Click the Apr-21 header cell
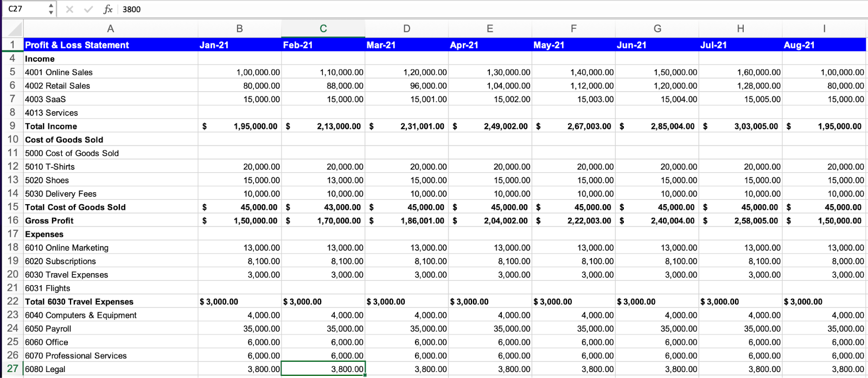The height and width of the screenshot is (378, 868). 490,45
